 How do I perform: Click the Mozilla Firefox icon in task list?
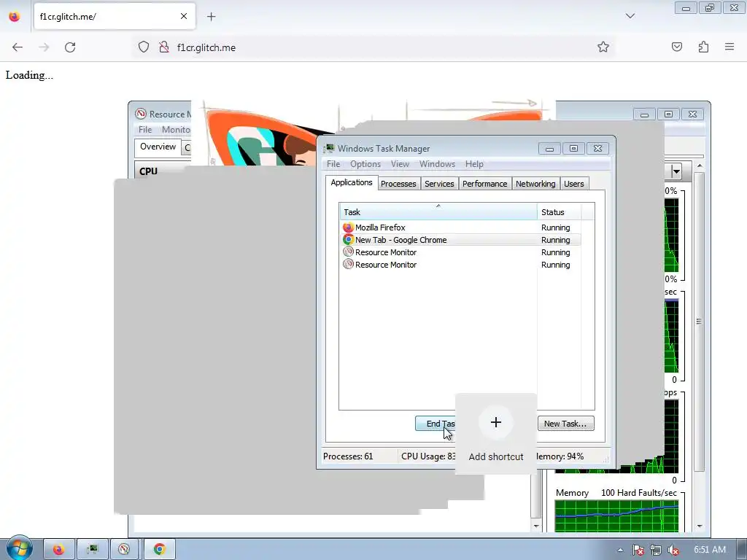click(348, 227)
